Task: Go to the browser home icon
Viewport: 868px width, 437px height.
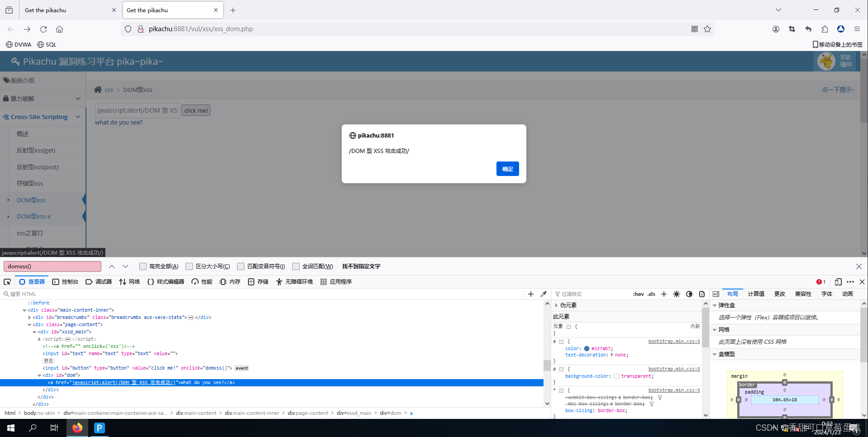Action: 59,29
